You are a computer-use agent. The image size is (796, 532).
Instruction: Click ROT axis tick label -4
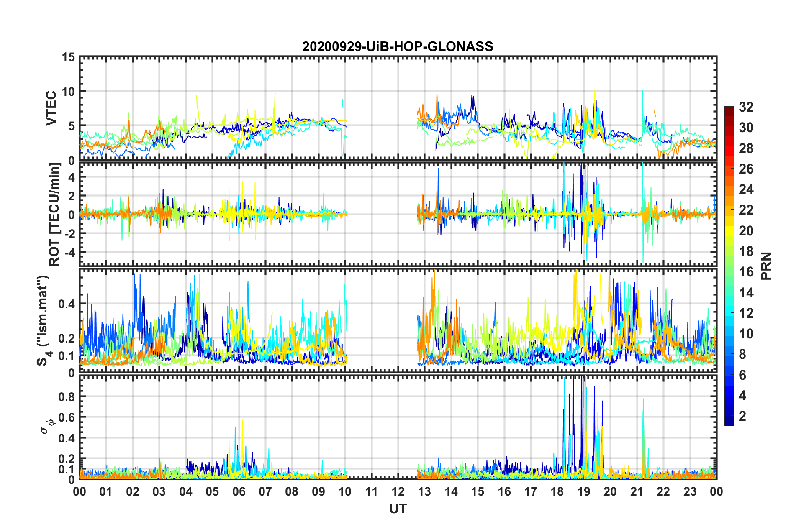(70, 252)
